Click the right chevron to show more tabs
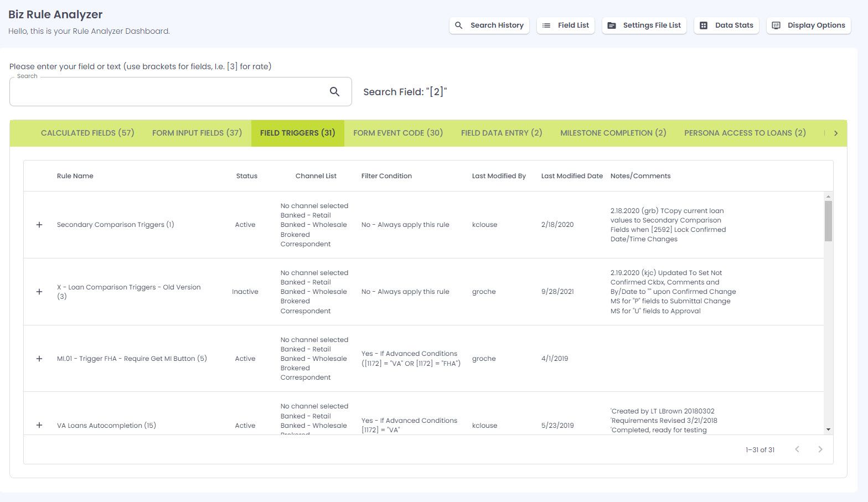 pyautogui.click(x=836, y=133)
